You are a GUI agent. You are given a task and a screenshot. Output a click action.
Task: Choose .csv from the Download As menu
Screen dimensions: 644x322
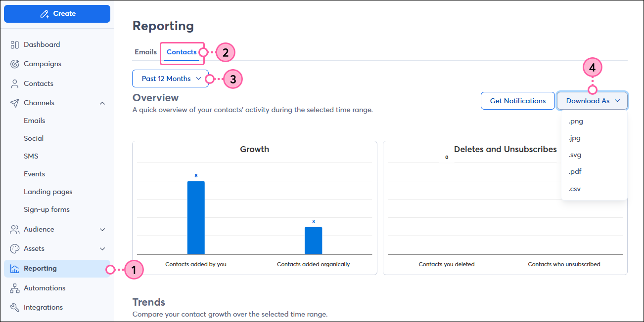coord(575,188)
